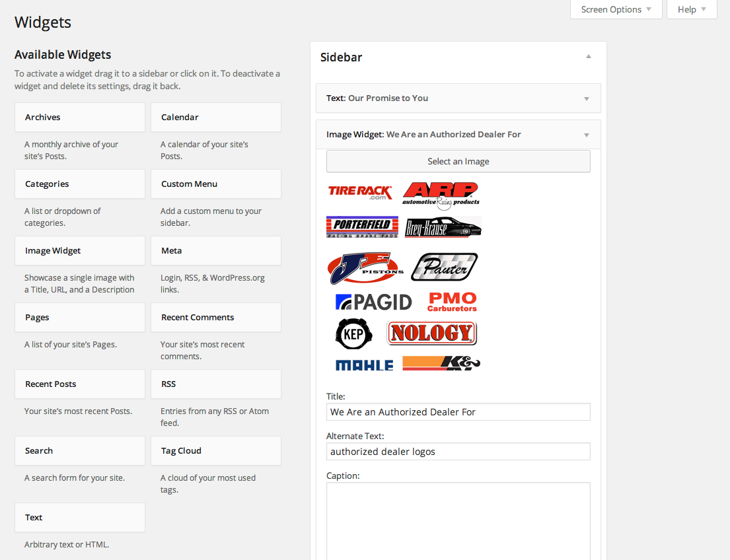The width and height of the screenshot is (730, 560).
Task: Click the NOLOGY logo
Action: 431,333
